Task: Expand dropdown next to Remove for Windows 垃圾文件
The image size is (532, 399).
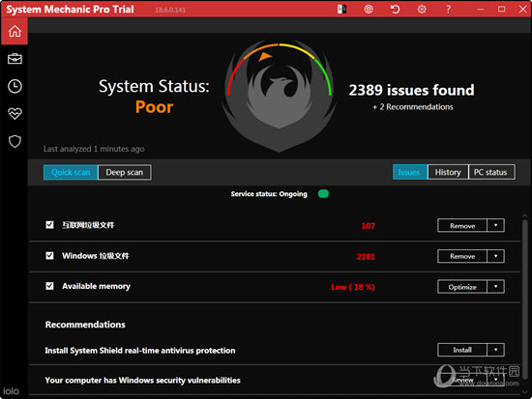Action: [x=495, y=256]
